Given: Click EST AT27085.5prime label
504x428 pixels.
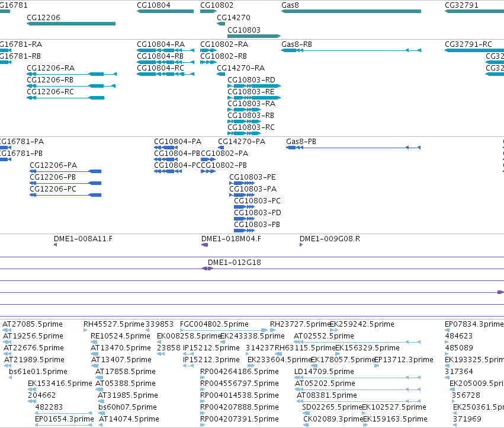Looking at the screenshot, I should coord(33,324).
